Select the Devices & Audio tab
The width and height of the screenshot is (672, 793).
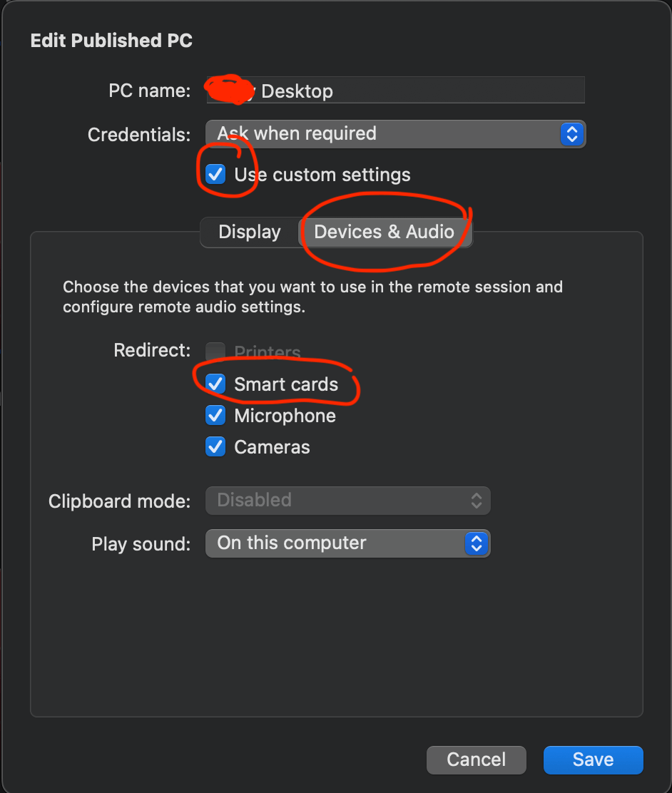click(385, 232)
